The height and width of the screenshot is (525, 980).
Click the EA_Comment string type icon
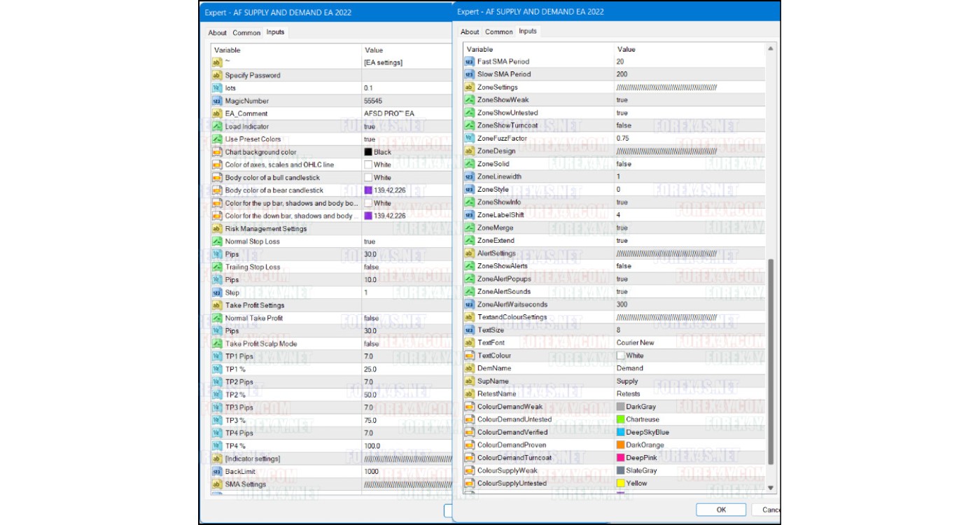pyautogui.click(x=217, y=113)
